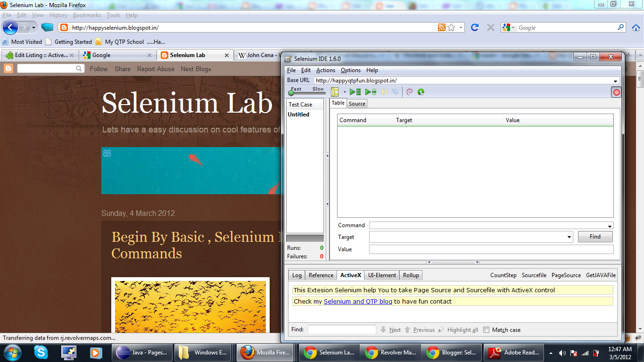Pause test execution in Selenium IDE
The image size is (644, 362).
pos(383,92)
